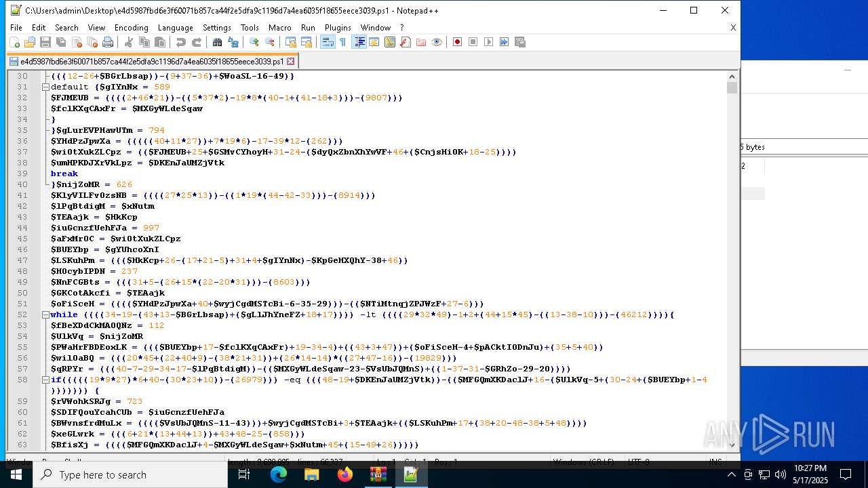Zoom in using the toolbar icon

pos(254,42)
